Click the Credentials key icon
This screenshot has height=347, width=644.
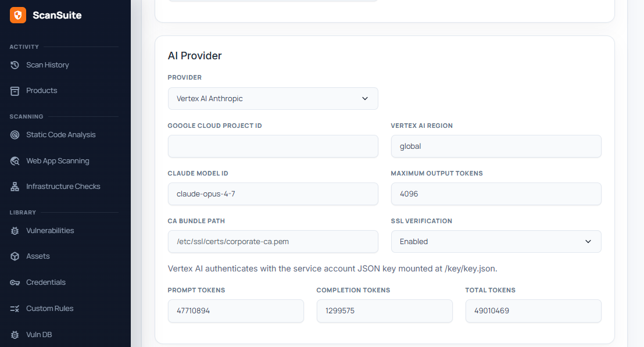(15, 282)
